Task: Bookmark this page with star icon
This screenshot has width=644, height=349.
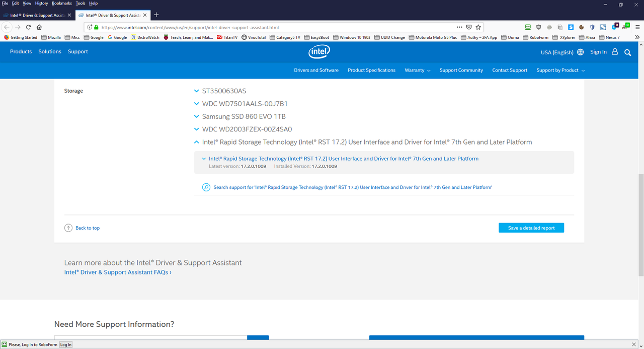Action: 478,27
